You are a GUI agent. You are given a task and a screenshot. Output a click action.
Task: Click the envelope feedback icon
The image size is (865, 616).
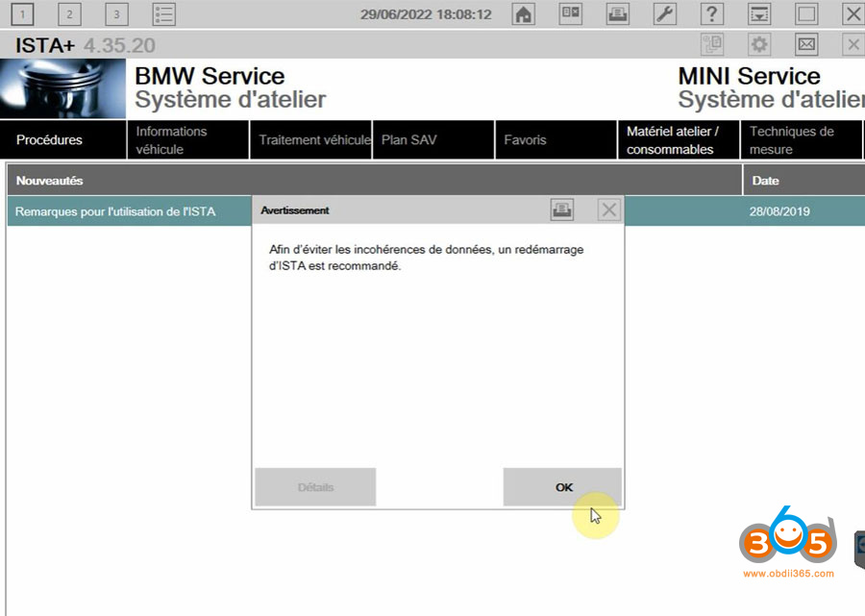(x=806, y=44)
